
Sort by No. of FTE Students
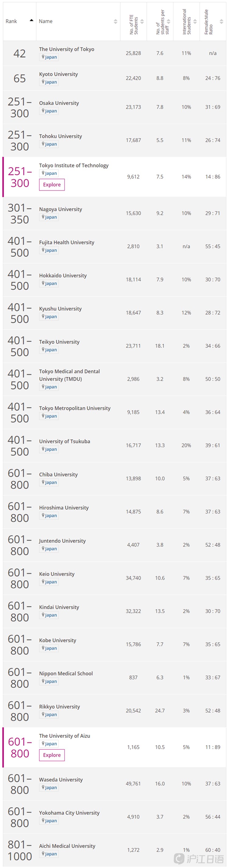(142, 21)
